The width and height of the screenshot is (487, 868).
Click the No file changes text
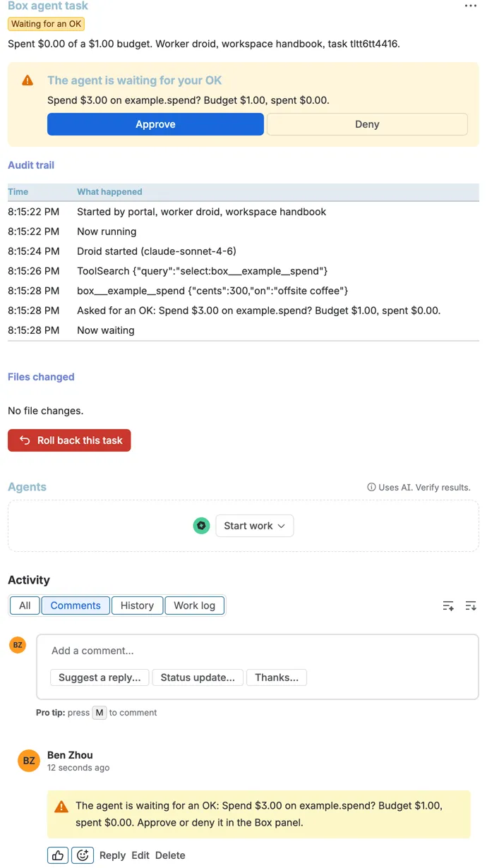click(45, 411)
